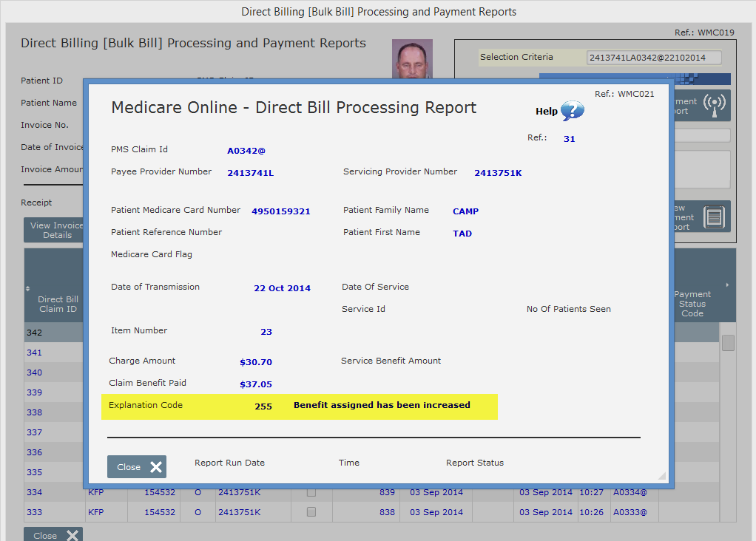Image resolution: width=756 pixels, height=541 pixels.
Task: Click Medicare Card Number 4950159321
Action: point(280,211)
